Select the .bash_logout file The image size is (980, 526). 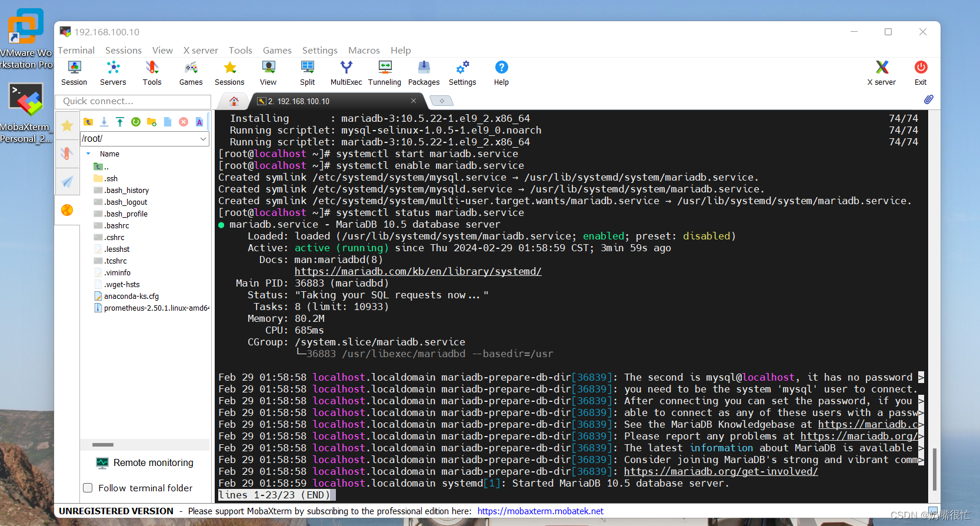click(121, 202)
